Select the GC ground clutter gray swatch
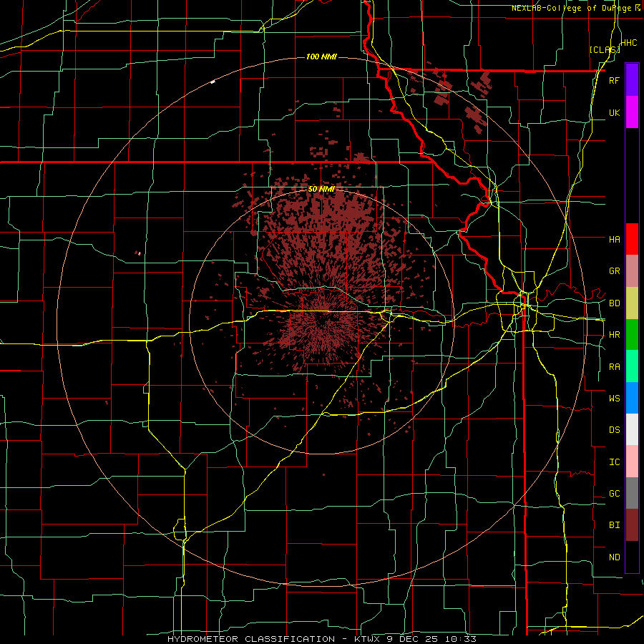Screen dimensions: 644x644 coord(632,493)
